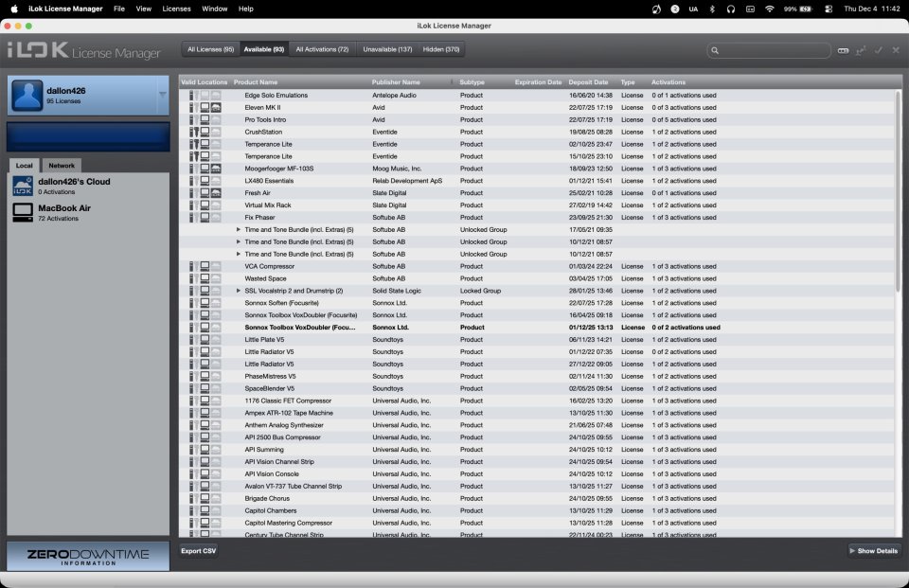The image size is (909, 588).
Task: Click the transfer arrows icon near the search field
Action: (x=862, y=49)
